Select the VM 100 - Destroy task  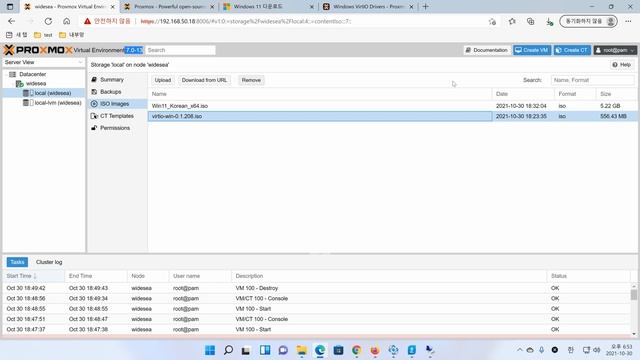(317, 288)
